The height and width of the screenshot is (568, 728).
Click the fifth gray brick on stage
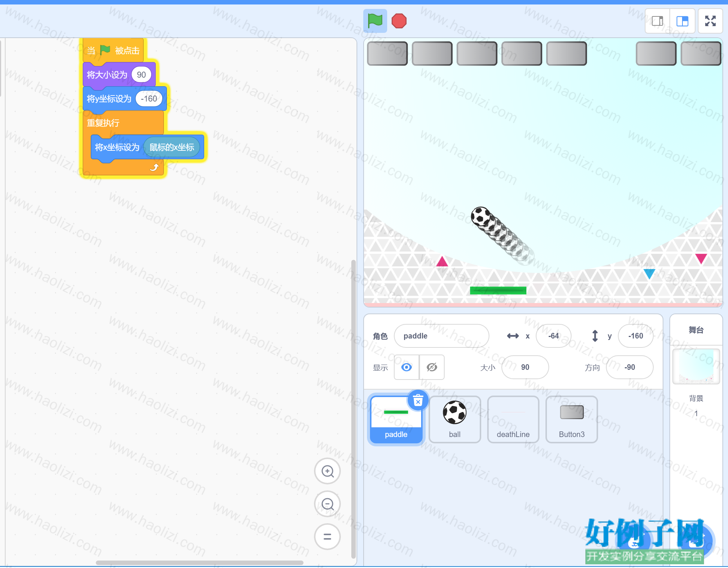(566, 54)
